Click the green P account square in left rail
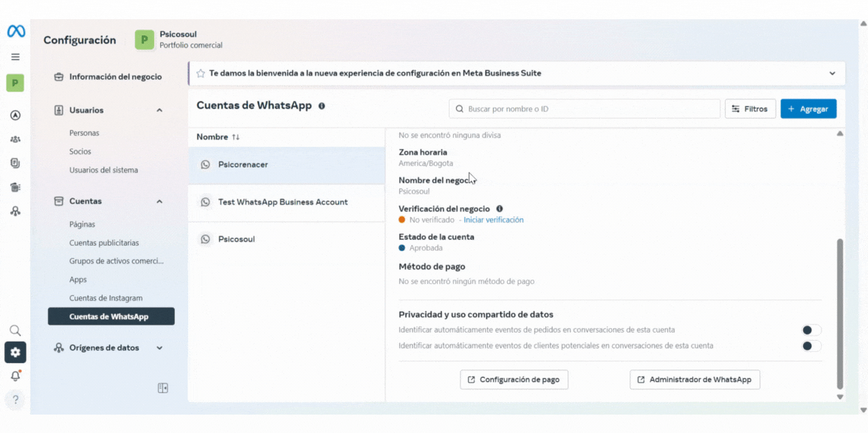The height and width of the screenshot is (433, 868). [x=15, y=83]
